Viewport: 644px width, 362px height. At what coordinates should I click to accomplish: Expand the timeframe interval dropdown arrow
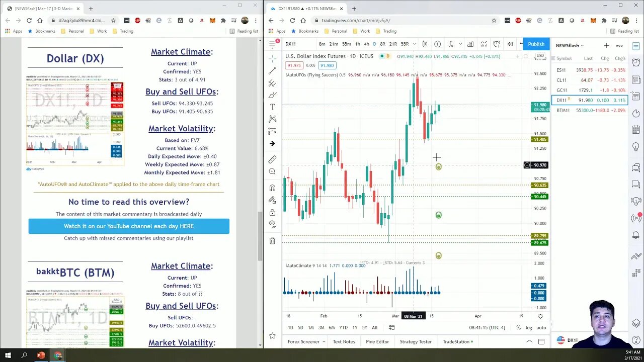(x=414, y=44)
